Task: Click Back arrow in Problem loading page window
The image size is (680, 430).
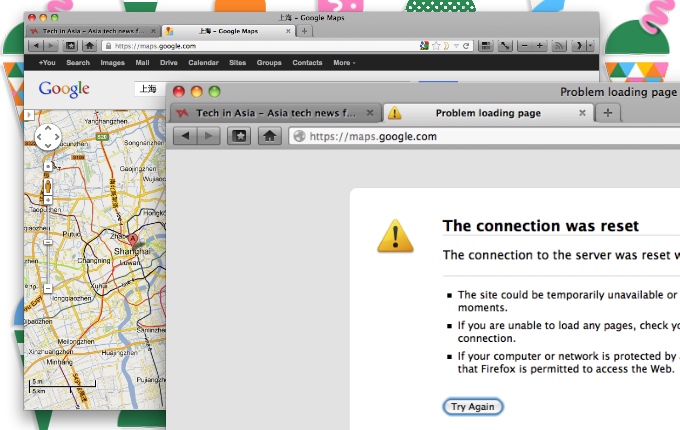Action: coord(185,136)
